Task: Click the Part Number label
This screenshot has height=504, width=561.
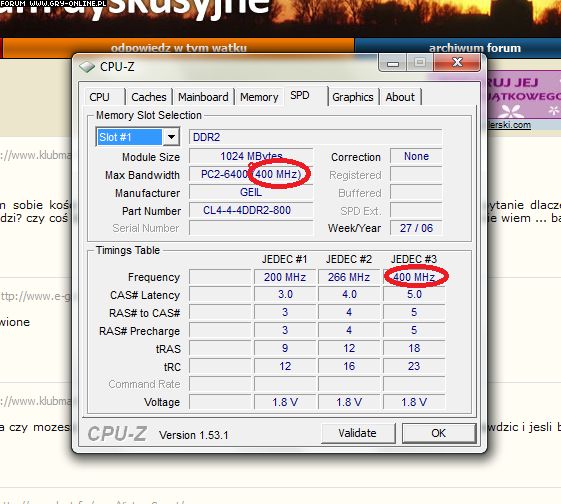Action: click(x=151, y=211)
